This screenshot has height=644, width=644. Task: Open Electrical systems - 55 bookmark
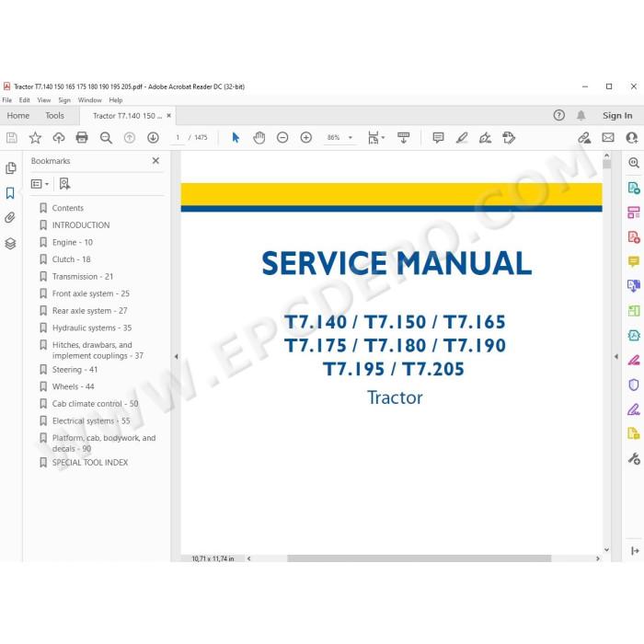click(x=91, y=421)
